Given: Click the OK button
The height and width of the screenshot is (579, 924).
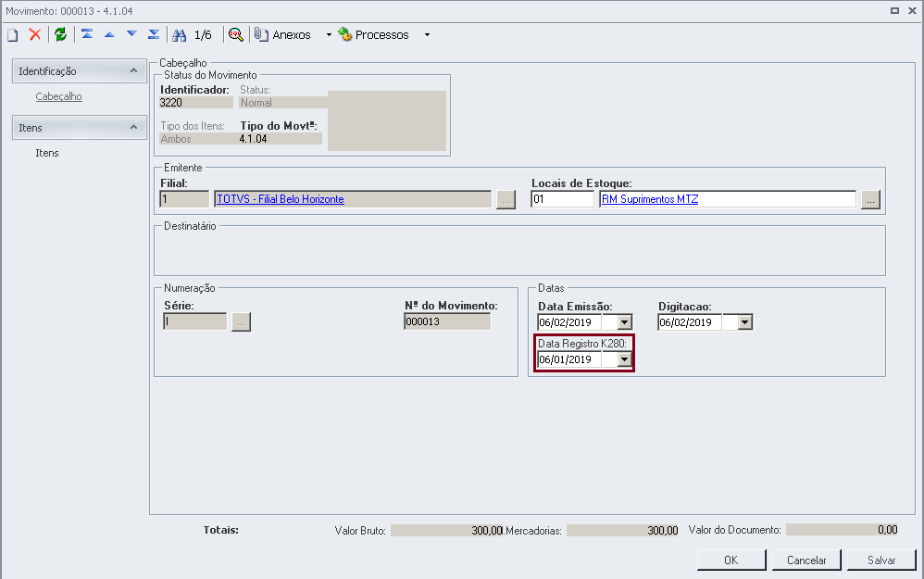Looking at the screenshot, I should click(x=731, y=560).
